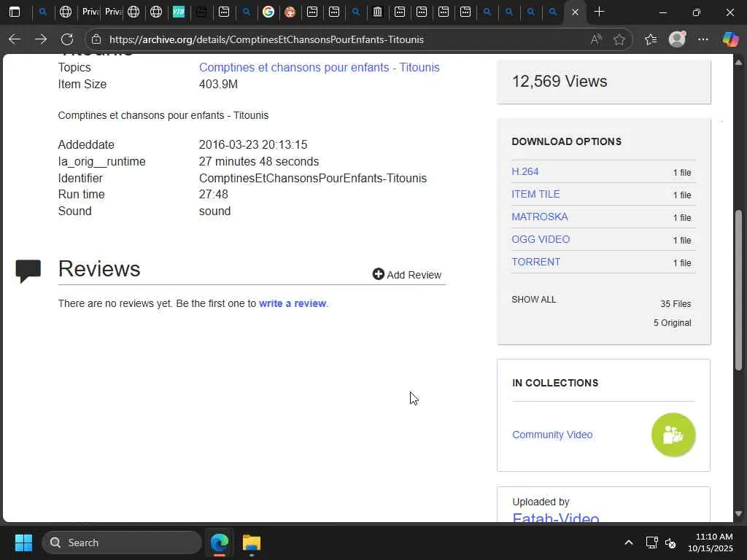Go forward to next page
This screenshot has height=560, width=747.
click(x=41, y=39)
